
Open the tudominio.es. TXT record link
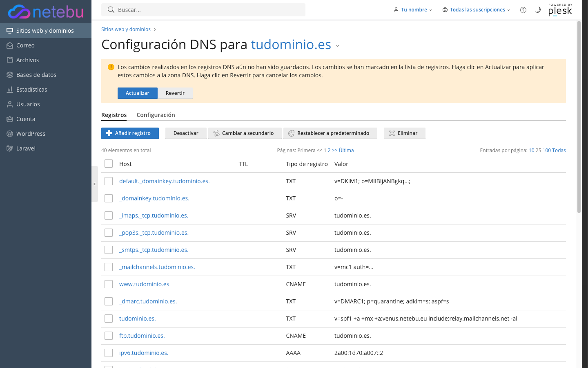[x=138, y=319]
